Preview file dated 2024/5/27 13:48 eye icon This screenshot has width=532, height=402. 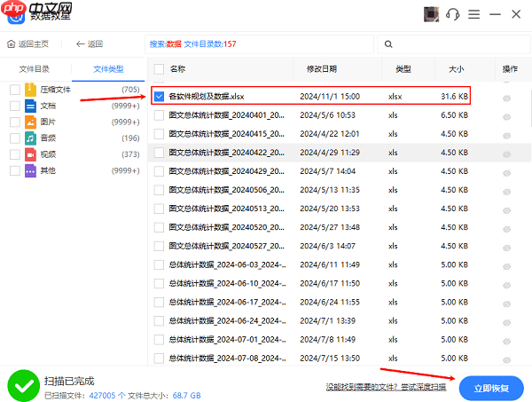[x=506, y=229]
